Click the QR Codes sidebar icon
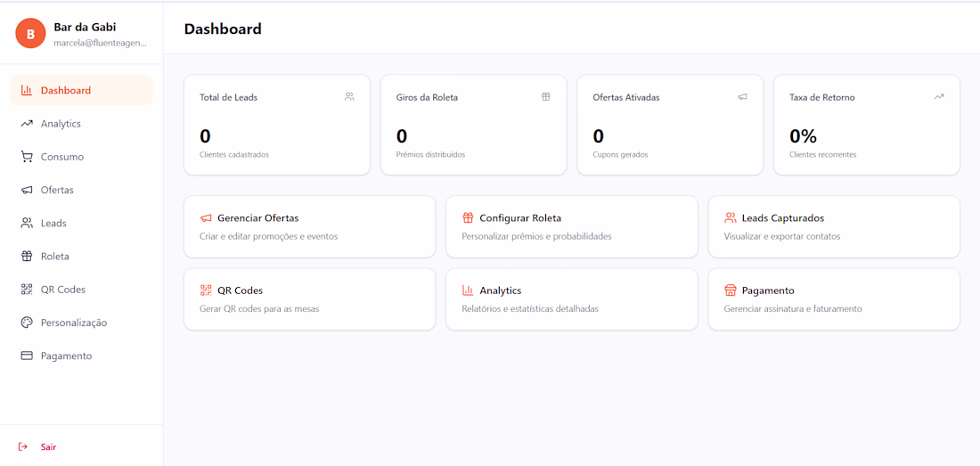 pos(26,290)
